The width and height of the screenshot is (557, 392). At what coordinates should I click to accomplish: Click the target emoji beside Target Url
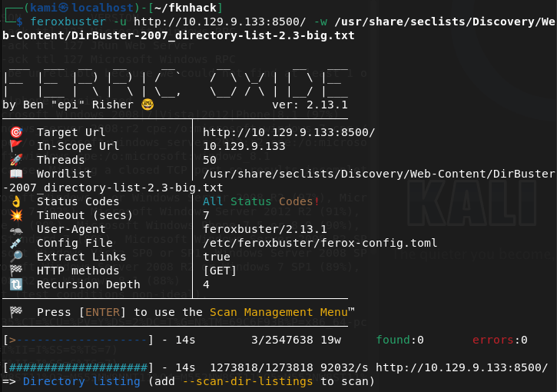(16, 132)
